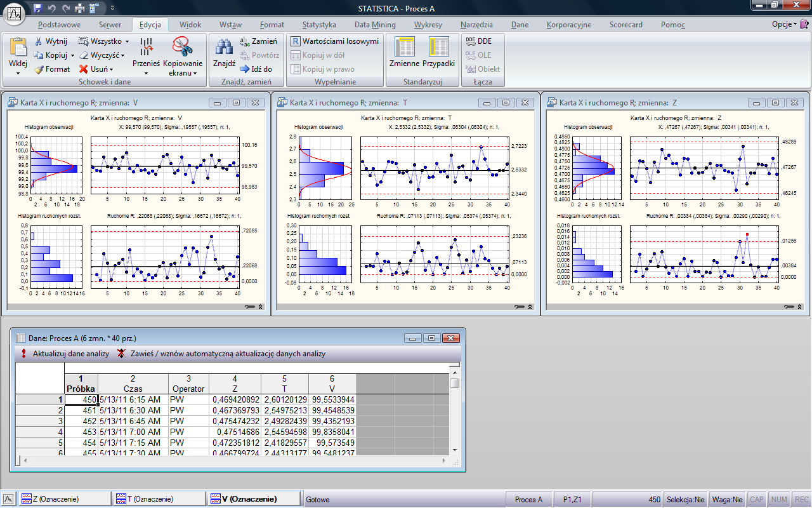812x508 pixels.
Task: Click the Save icon in quick access toolbar
Action: point(37,8)
